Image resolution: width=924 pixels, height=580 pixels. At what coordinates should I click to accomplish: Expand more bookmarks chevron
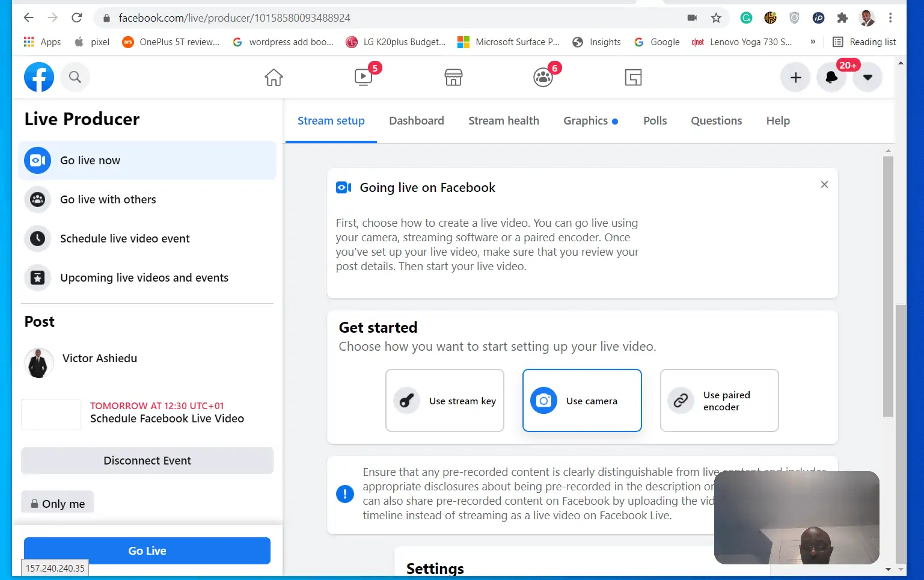813,42
